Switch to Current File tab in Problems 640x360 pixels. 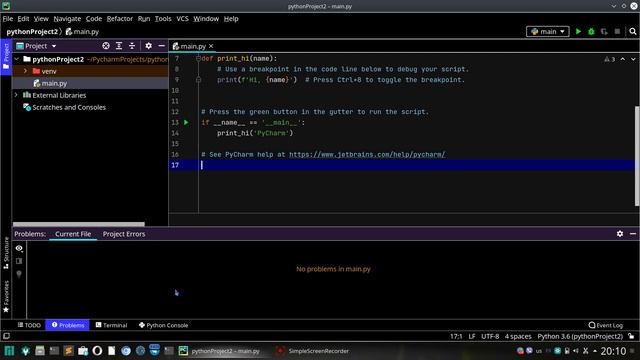[73, 234]
